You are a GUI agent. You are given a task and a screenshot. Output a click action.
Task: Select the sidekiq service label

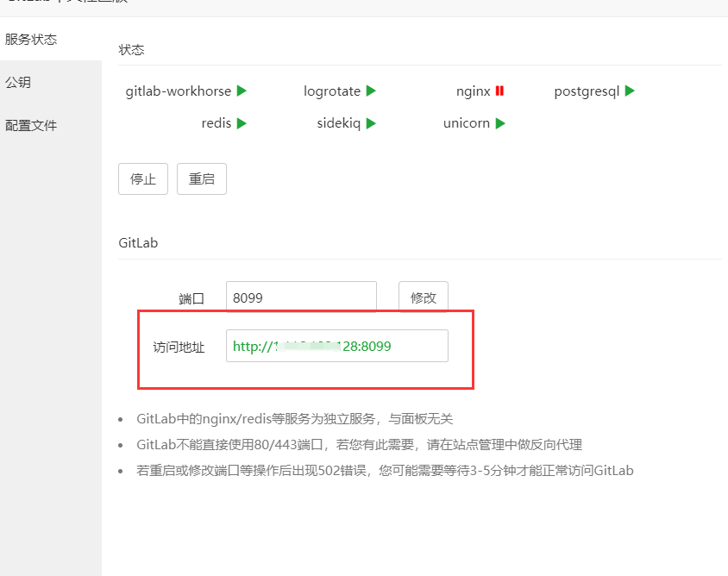pos(338,123)
